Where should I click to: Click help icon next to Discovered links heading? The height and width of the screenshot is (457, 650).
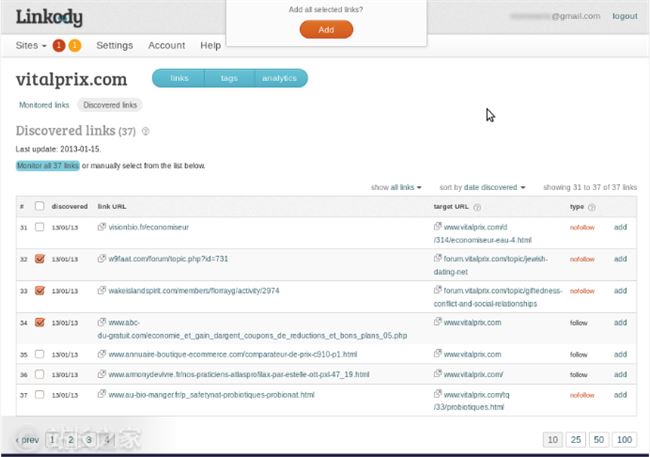[x=146, y=131]
